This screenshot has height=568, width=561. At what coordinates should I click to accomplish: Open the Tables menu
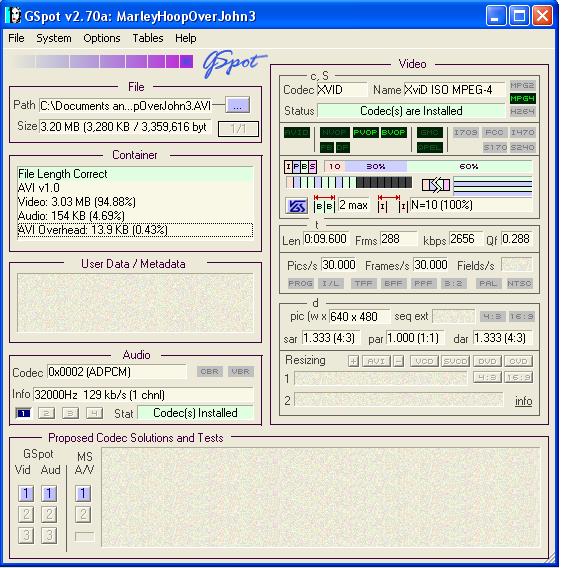pyautogui.click(x=148, y=38)
